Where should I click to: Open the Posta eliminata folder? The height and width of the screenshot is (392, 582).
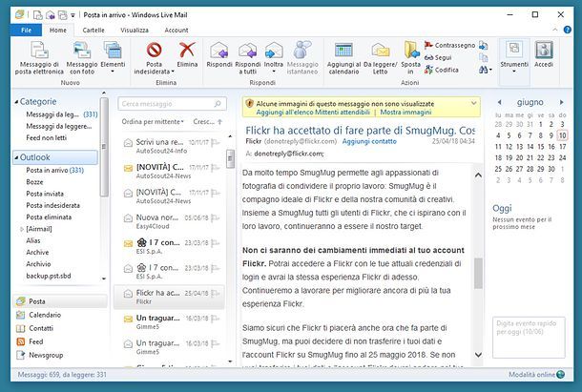point(49,217)
